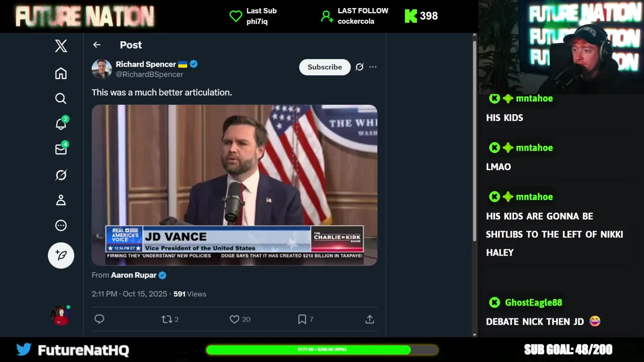The height and width of the screenshot is (362, 644).
Task: Open the 591 Views count
Action: 190,294
